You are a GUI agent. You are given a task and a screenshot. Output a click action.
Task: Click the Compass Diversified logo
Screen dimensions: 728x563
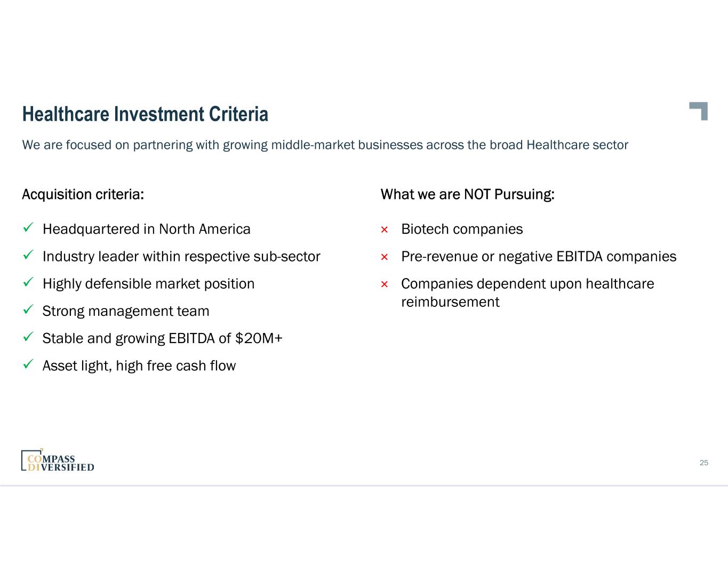[58, 461]
